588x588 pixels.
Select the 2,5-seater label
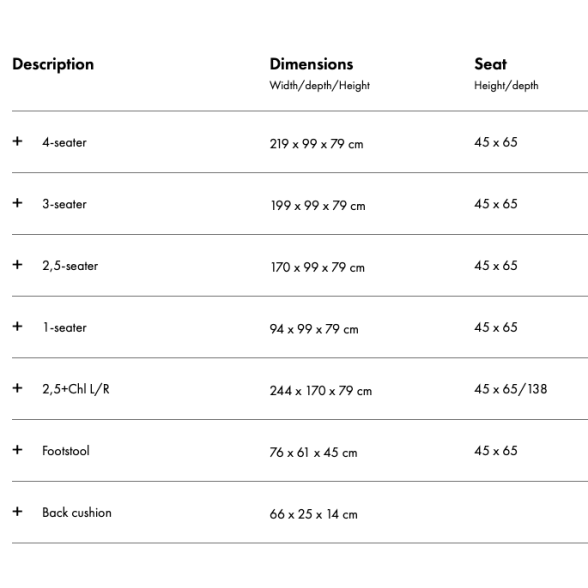[70, 266]
